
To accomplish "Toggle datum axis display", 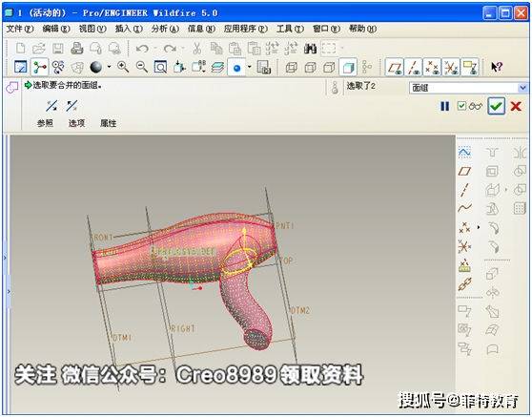I will [413, 67].
